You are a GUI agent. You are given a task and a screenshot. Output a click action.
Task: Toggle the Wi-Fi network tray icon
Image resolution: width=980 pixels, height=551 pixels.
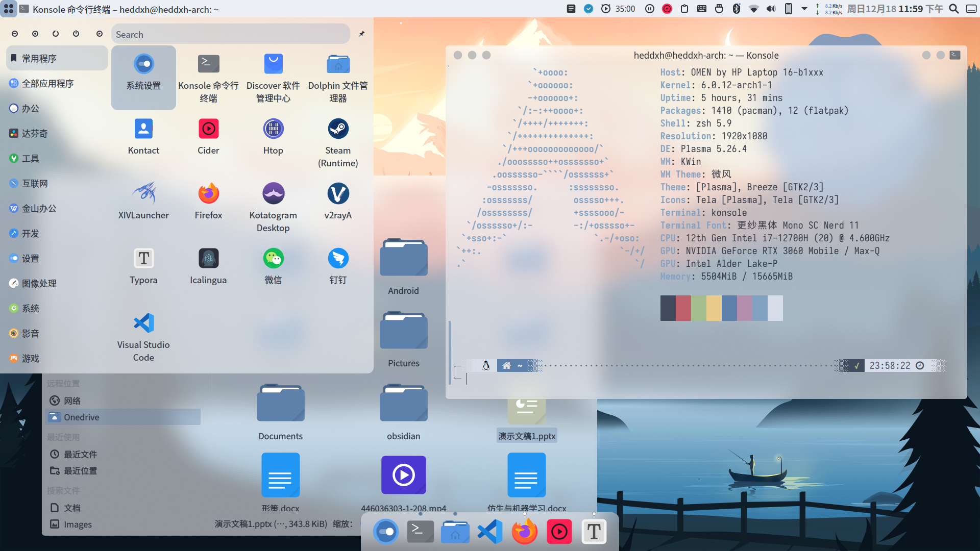(753, 9)
